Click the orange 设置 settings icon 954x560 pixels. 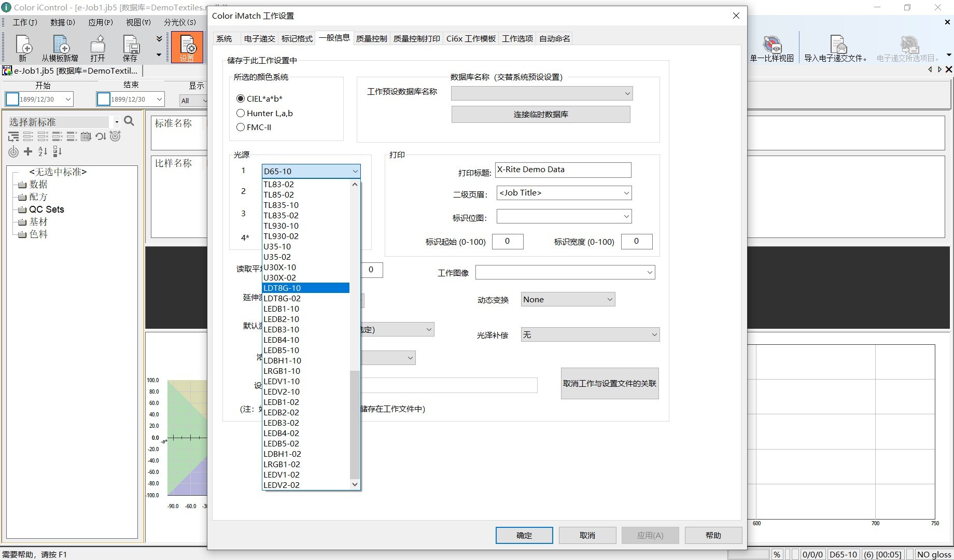pyautogui.click(x=187, y=47)
